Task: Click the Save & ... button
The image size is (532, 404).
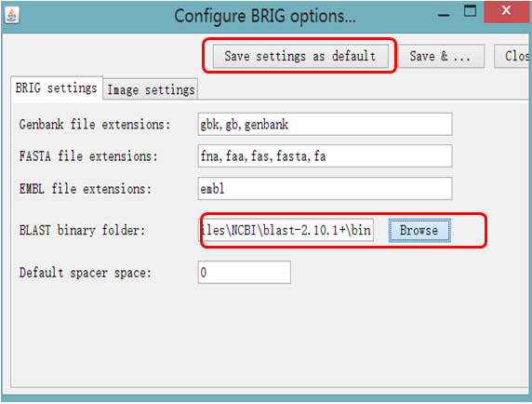Action: coord(441,57)
